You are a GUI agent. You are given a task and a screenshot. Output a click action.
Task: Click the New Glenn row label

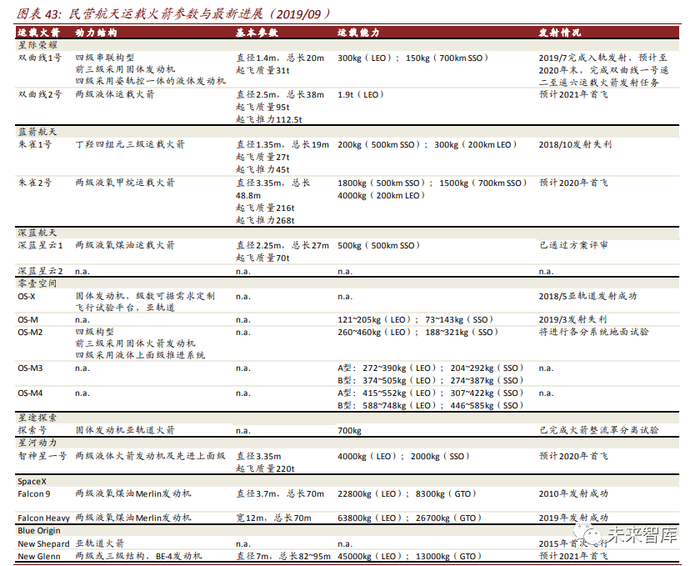(39, 556)
